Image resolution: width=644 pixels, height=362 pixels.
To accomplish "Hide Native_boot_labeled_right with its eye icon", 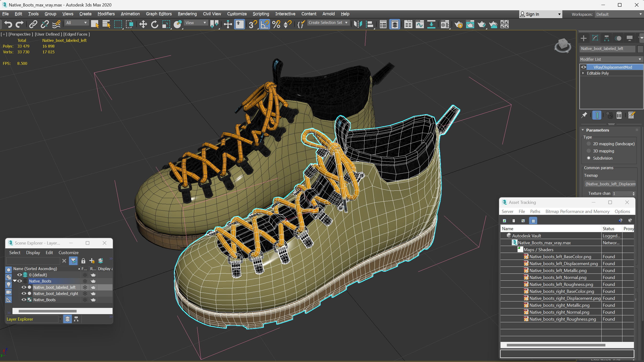I will point(24,294).
